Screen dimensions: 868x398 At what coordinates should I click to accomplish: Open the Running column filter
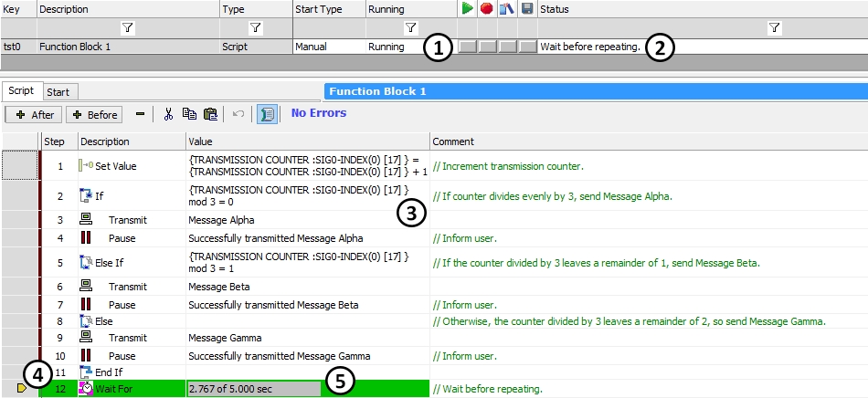click(410, 28)
